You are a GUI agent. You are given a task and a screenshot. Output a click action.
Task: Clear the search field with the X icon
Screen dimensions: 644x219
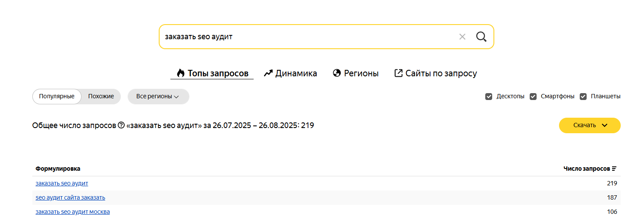(x=462, y=37)
